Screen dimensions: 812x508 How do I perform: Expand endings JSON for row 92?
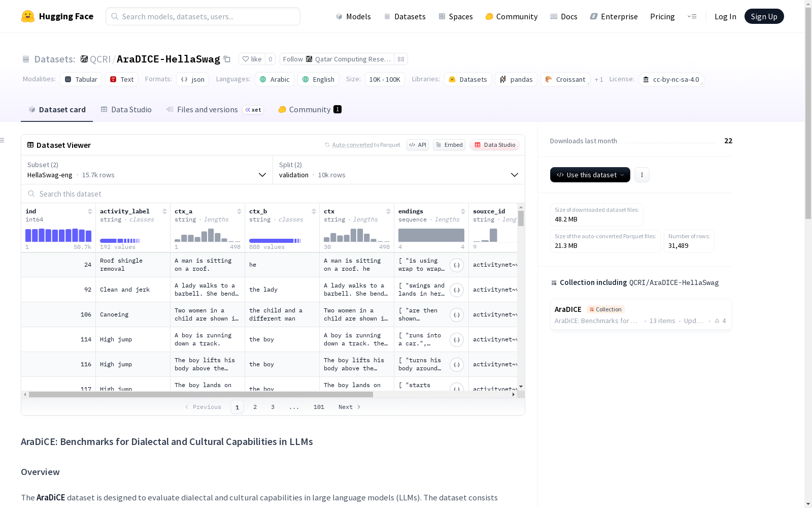(457, 290)
